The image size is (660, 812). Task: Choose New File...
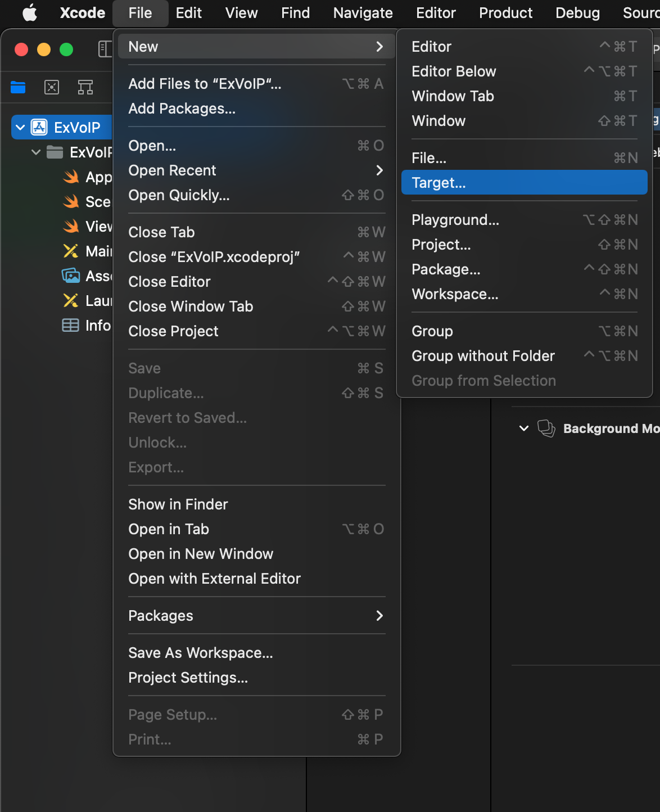pos(525,158)
